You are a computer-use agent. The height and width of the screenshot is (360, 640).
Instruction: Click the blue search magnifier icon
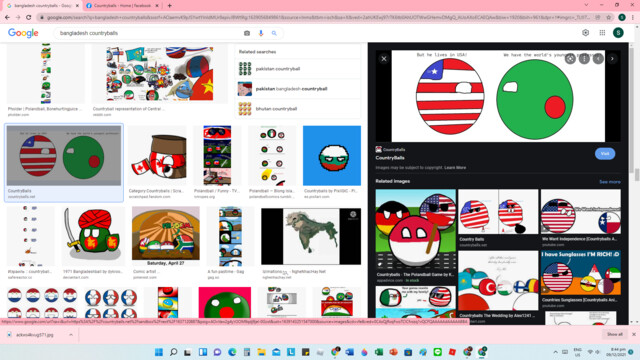click(274, 33)
